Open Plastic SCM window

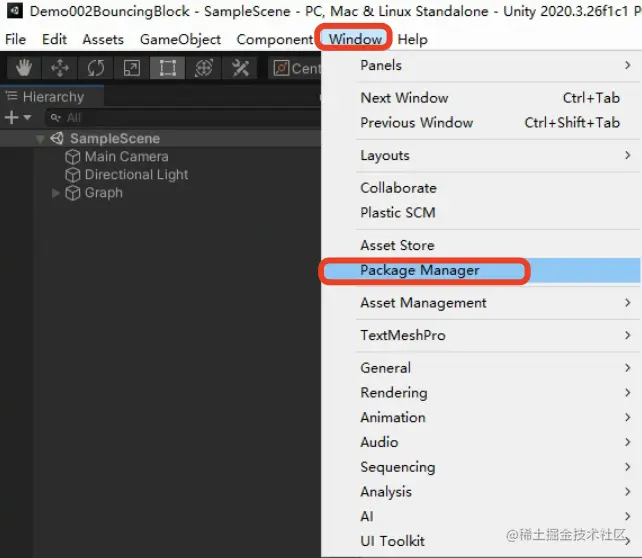(x=481, y=212)
